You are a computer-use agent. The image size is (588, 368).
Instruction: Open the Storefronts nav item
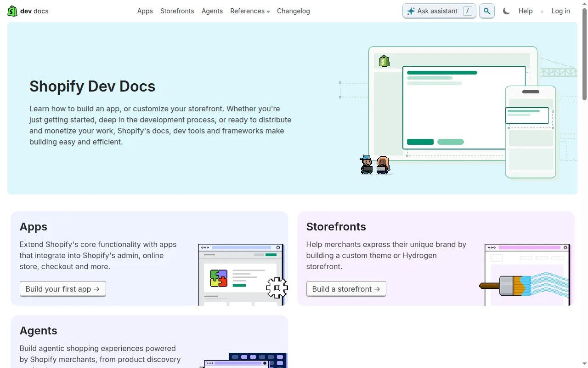click(177, 11)
